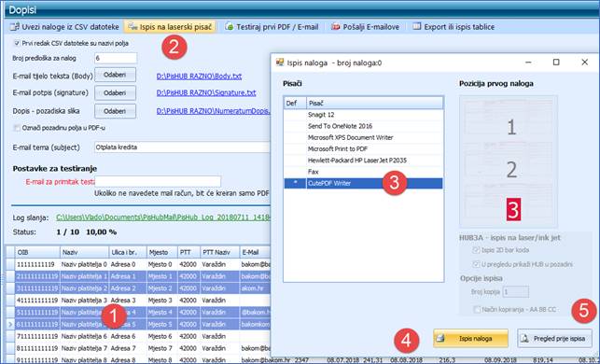Click the E-Mail column header

tap(256, 252)
